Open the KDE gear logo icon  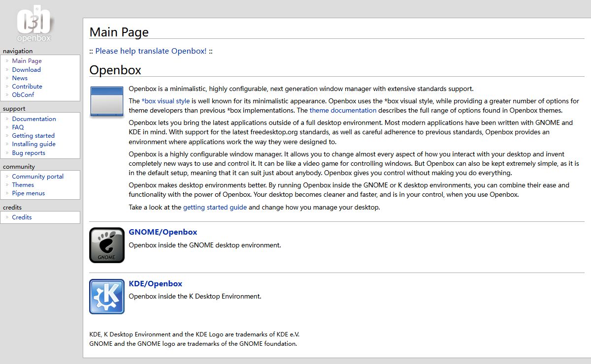tap(107, 297)
